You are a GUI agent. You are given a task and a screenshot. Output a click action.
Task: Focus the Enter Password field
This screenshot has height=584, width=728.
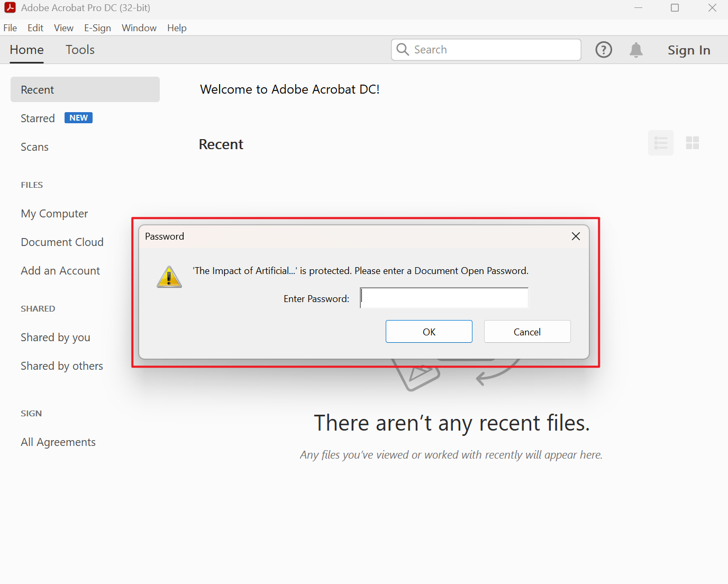(x=444, y=298)
